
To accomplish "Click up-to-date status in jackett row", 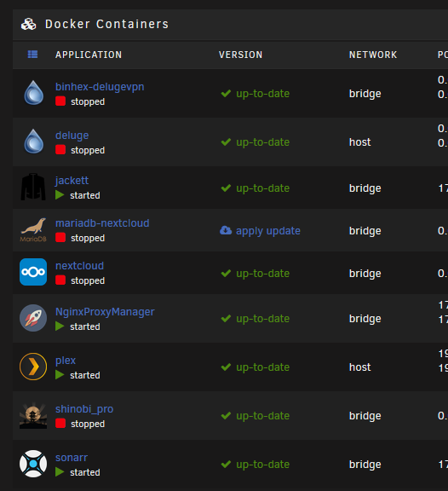I will click(263, 188).
